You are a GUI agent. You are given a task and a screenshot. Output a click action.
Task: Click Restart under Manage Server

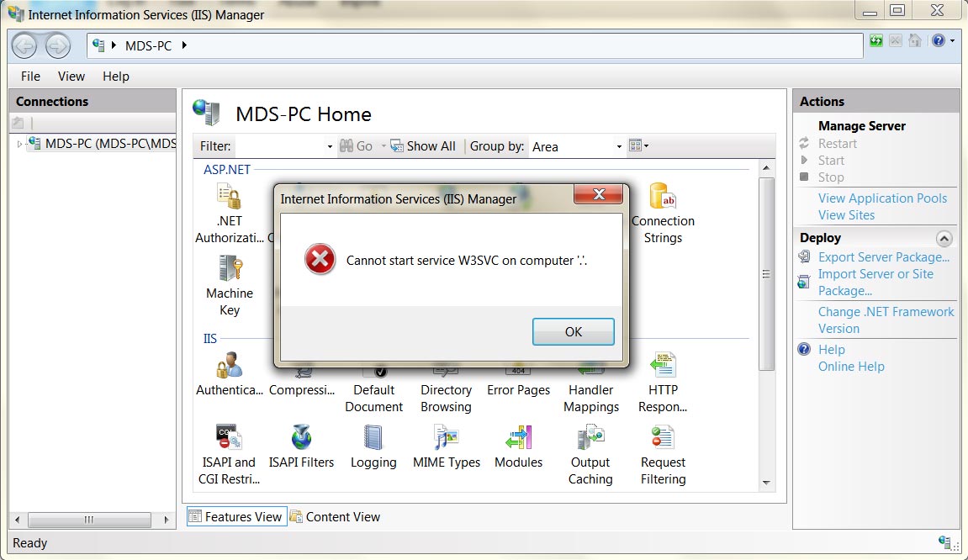click(x=837, y=143)
